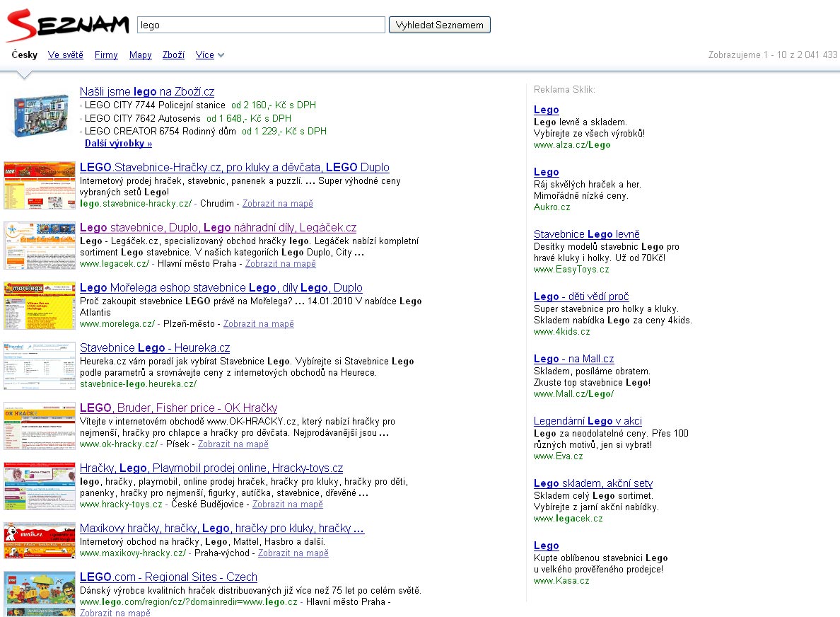Open the 'LEGO.Stavebnice-Hračky.cz' result title
840x617 pixels.
(x=234, y=167)
